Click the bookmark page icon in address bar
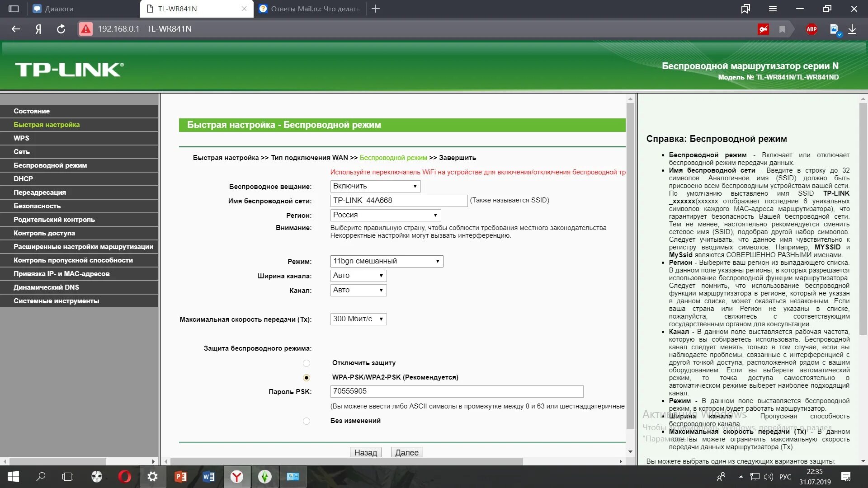The height and width of the screenshot is (488, 868). (782, 29)
